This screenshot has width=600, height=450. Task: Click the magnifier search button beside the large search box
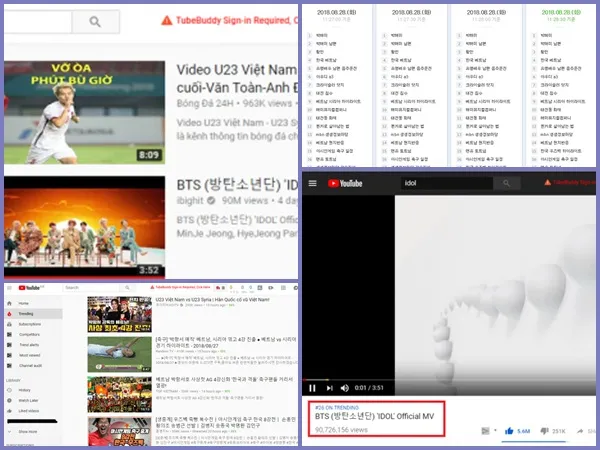[96, 22]
